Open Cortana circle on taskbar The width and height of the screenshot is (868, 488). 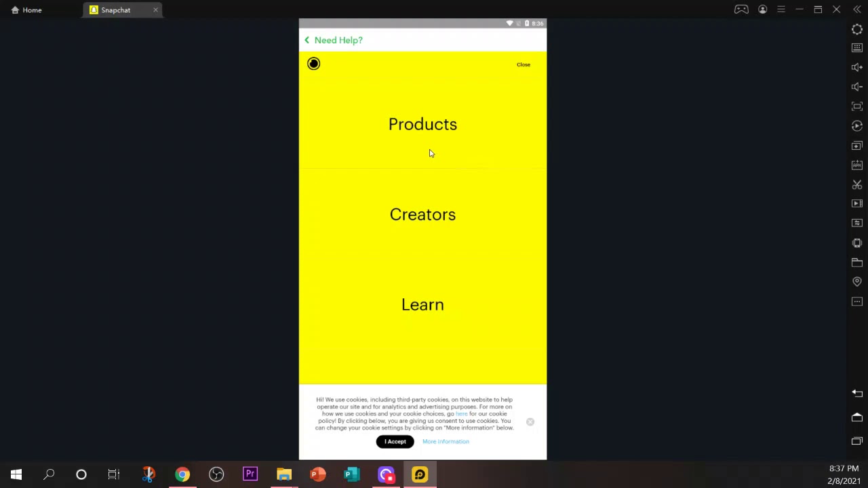tap(81, 474)
